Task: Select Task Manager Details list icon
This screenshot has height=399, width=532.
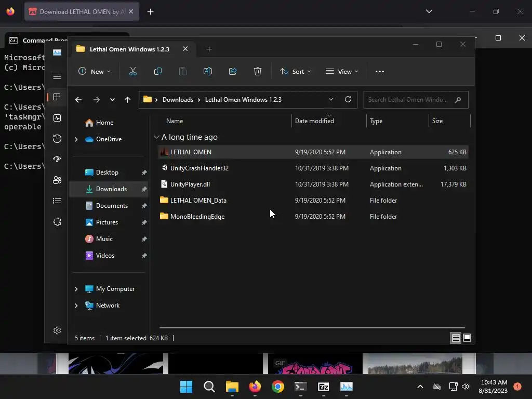Action: [x=57, y=201]
